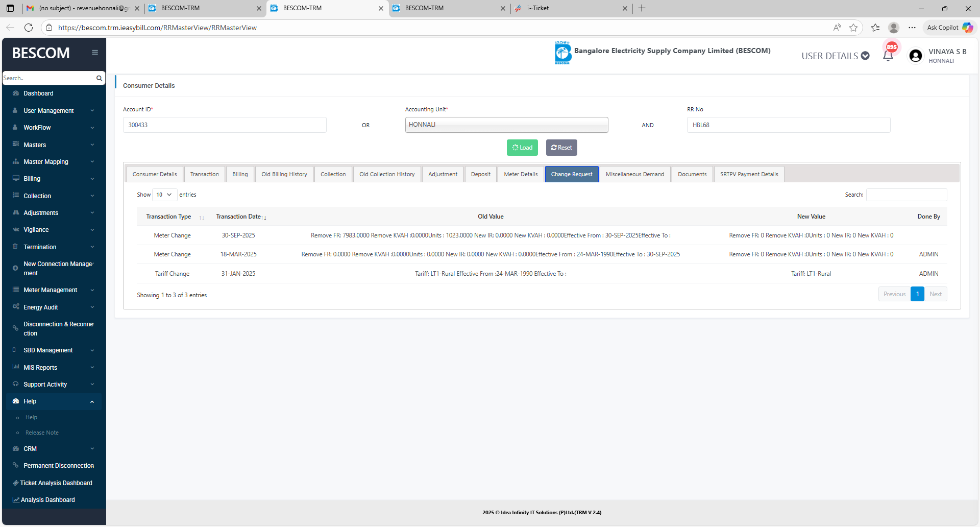Click the browser profile icon
The image size is (980, 527).
coord(894,28)
